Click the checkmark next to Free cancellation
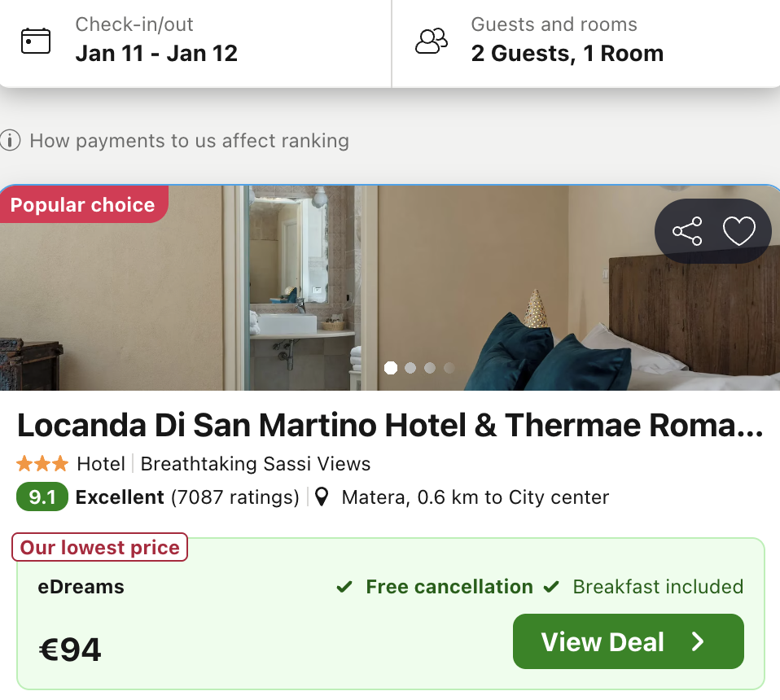780x700 pixels. [344, 586]
